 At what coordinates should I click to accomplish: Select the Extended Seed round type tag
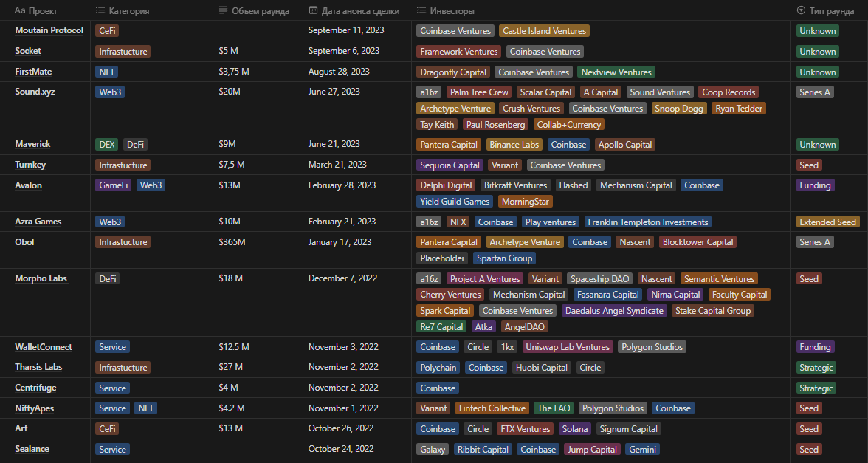pyautogui.click(x=827, y=222)
